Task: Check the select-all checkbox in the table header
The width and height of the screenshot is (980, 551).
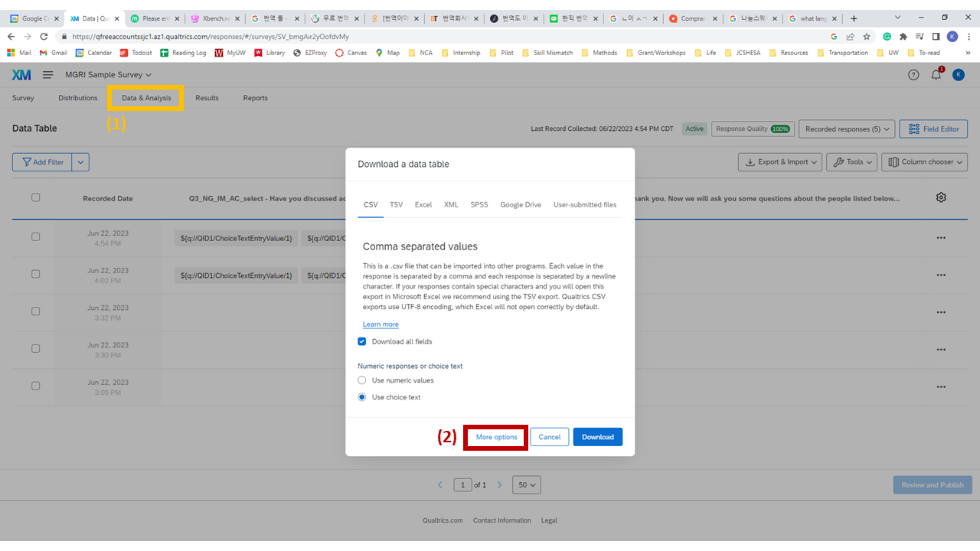Action: pyautogui.click(x=34, y=197)
